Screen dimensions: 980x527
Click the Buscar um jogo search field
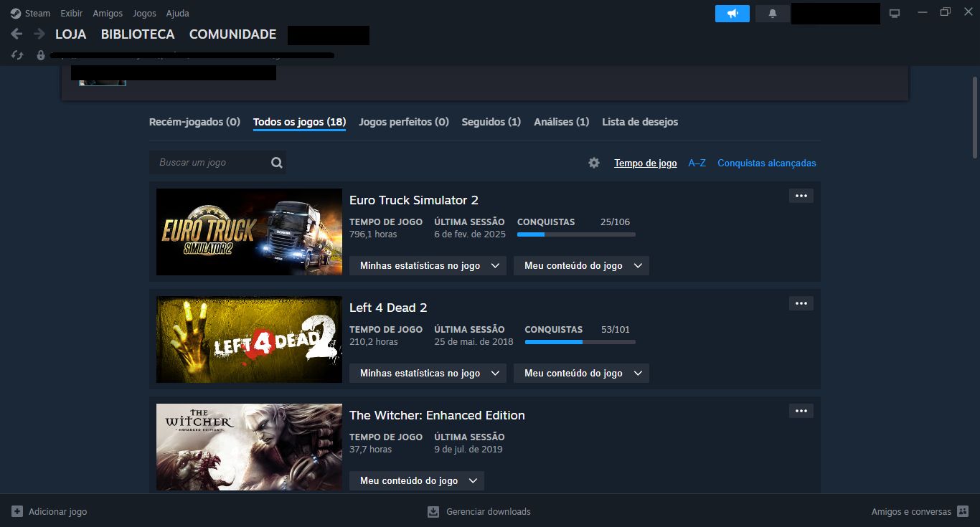[x=217, y=163]
